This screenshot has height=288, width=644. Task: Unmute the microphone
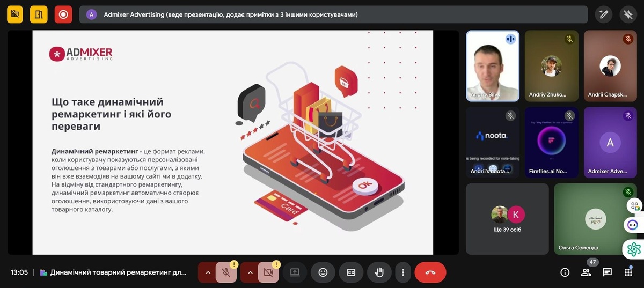pos(226,272)
